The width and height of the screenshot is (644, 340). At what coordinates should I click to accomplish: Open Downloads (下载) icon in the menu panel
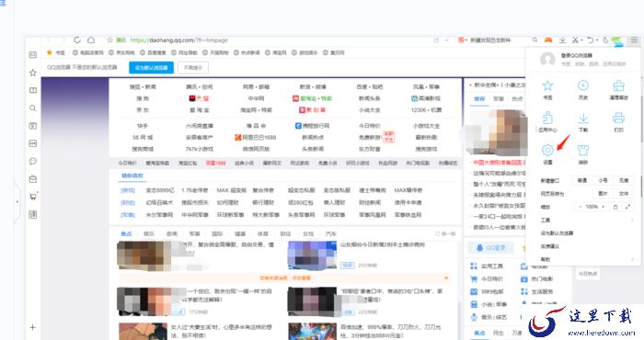click(x=582, y=119)
